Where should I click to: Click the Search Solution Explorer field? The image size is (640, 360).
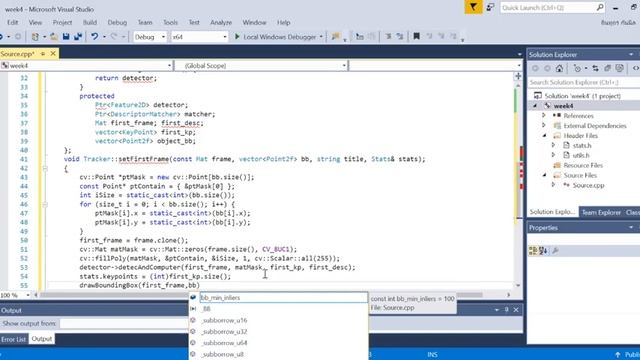(x=584, y=82)
